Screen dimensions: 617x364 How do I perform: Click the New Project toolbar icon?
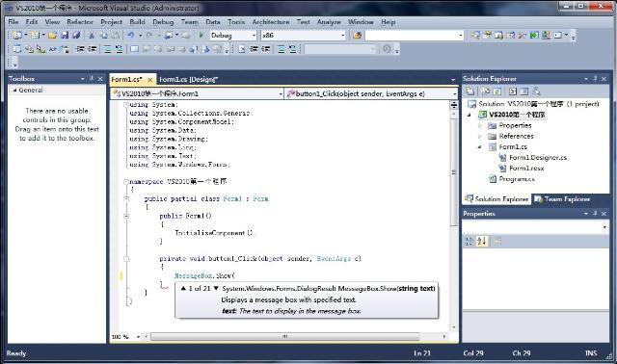coord(17,36)
